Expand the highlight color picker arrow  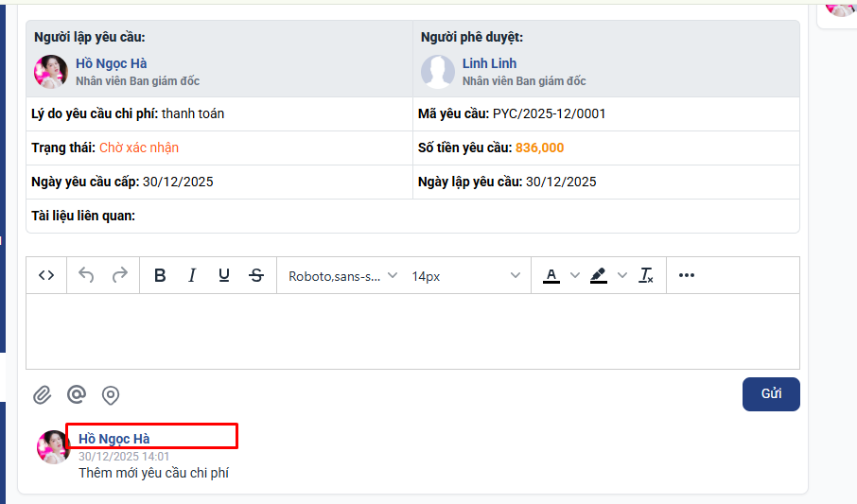tap(622, 275)
